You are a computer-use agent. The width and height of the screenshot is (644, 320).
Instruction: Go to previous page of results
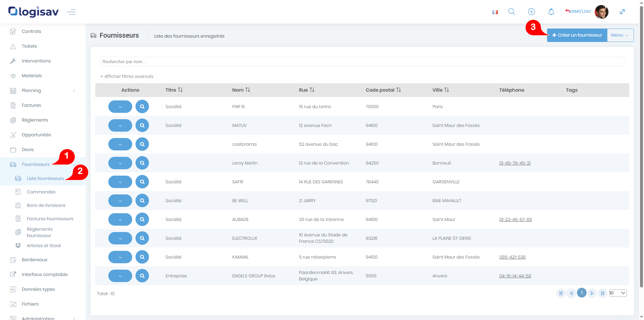(x=571, y=293)
